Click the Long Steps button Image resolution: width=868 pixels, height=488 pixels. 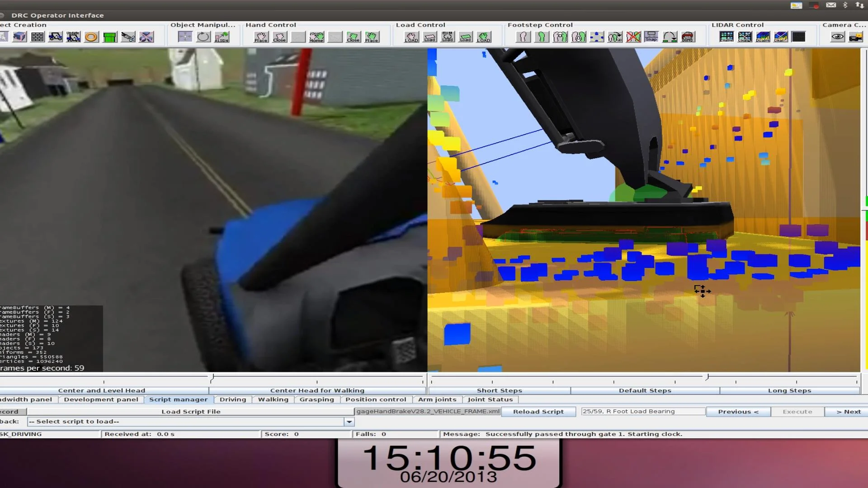(789, 390)
